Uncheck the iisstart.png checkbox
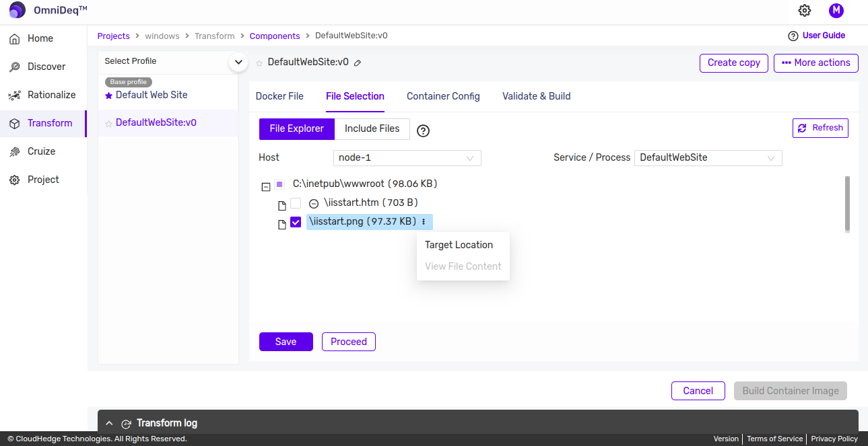 (x=296, y=223)
